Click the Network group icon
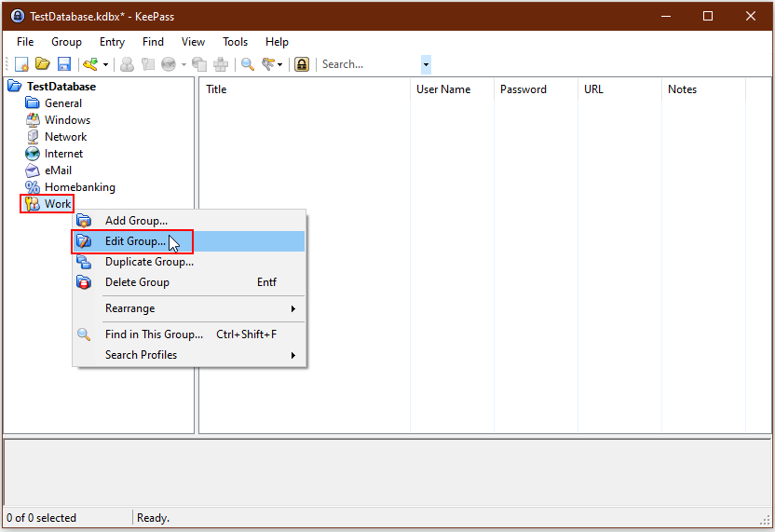Image resolution: width=775 pixels, height=532 pixels. pyautogui.click(x=33, y=136)
